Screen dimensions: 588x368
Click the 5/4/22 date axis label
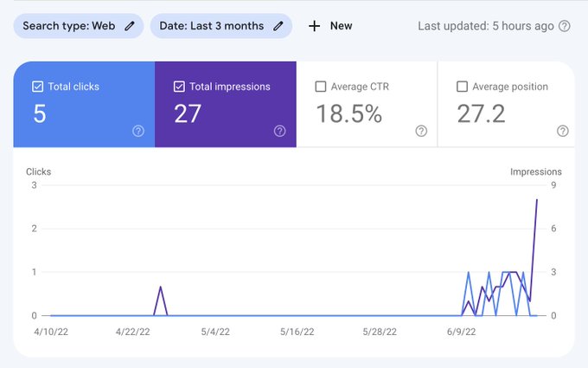(x=215, y=332)
